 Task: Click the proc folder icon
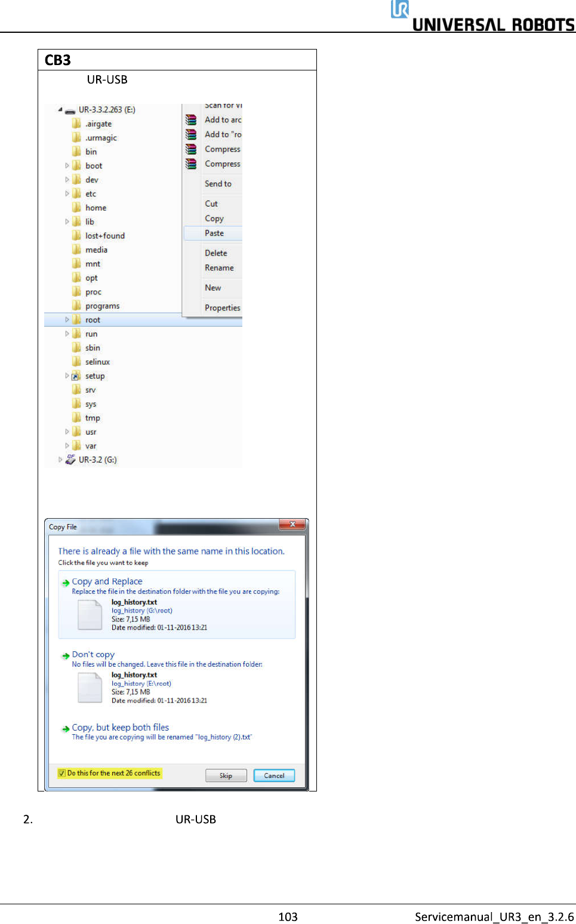click(76, 292)
